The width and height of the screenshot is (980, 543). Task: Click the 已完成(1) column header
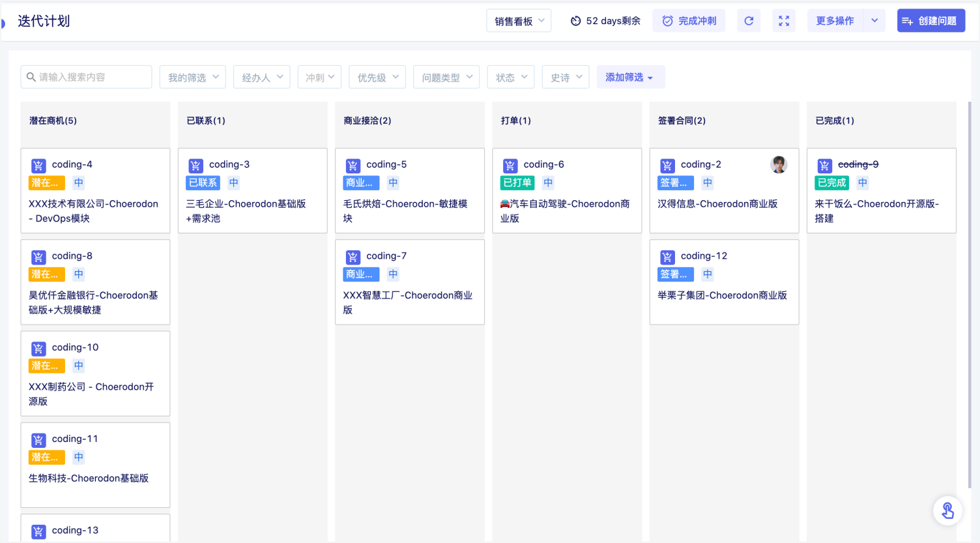coord(835,121)
